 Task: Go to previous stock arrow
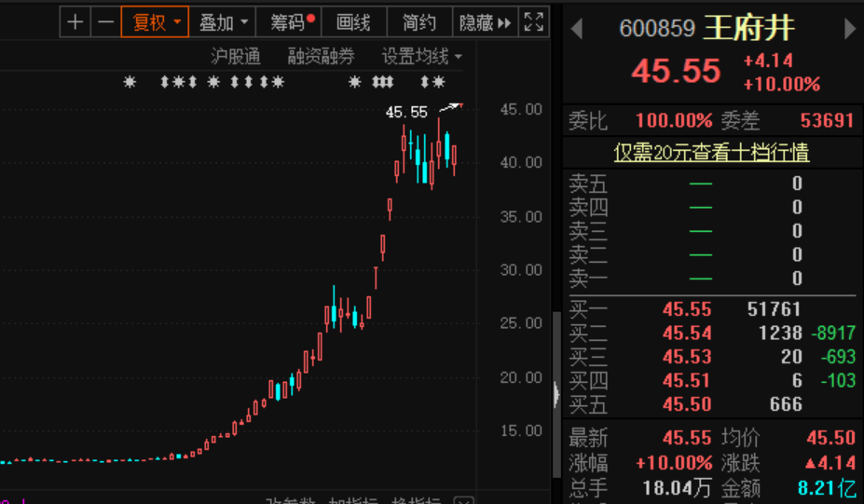[x=577, y=29]
